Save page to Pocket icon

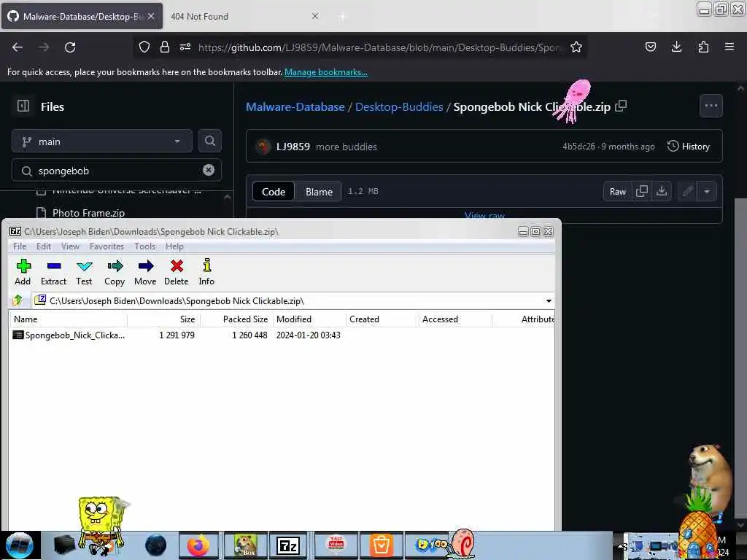point(650,47)
